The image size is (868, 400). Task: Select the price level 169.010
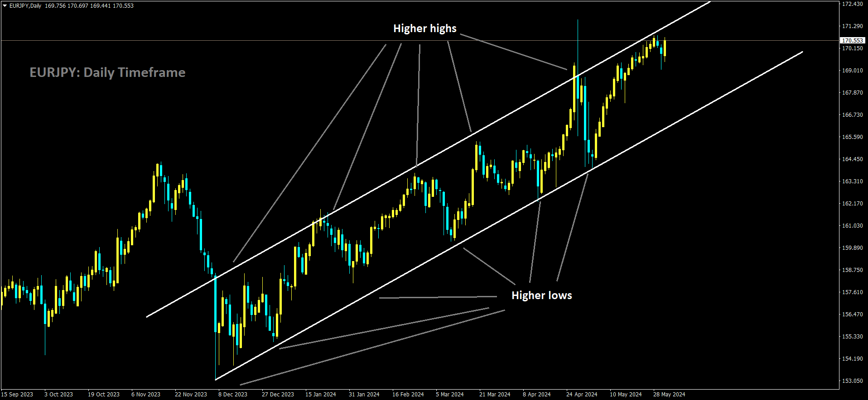(x=852, y=71)
